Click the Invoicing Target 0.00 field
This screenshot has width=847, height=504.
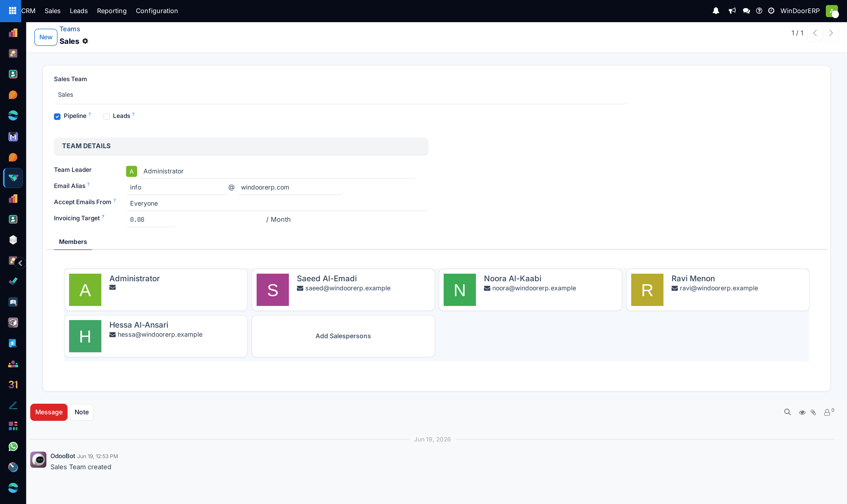151,220
